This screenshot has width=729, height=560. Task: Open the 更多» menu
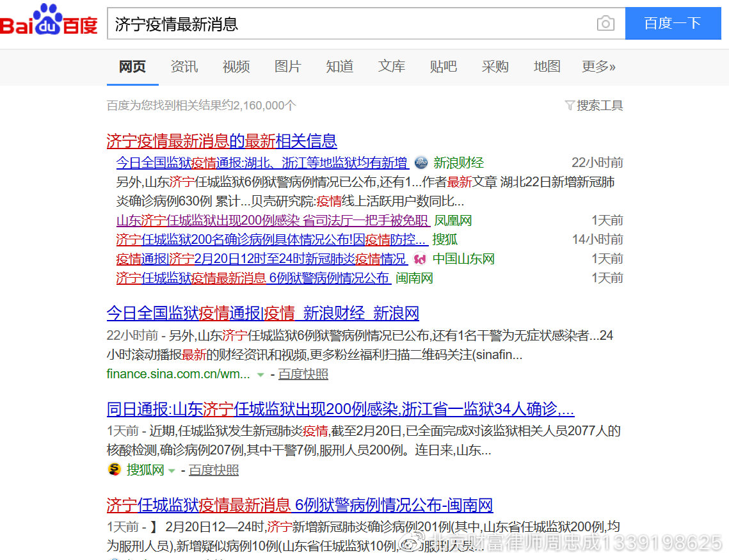598,67
